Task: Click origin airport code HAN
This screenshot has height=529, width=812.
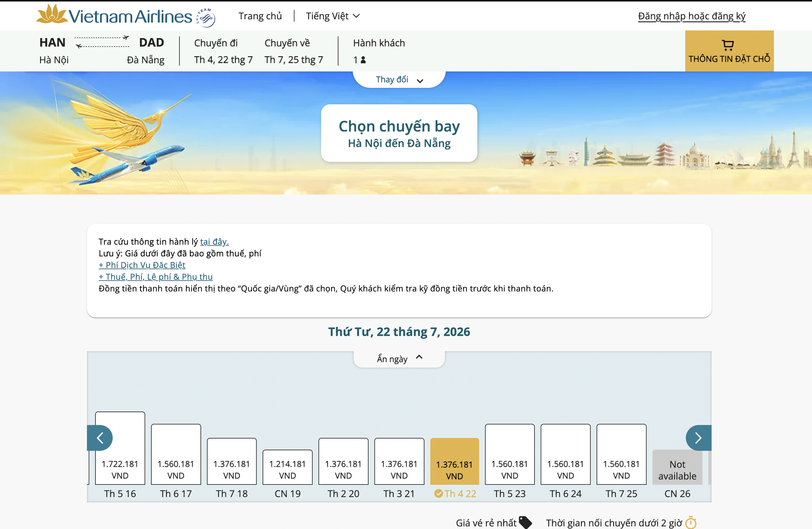Action: click(53, 42)
